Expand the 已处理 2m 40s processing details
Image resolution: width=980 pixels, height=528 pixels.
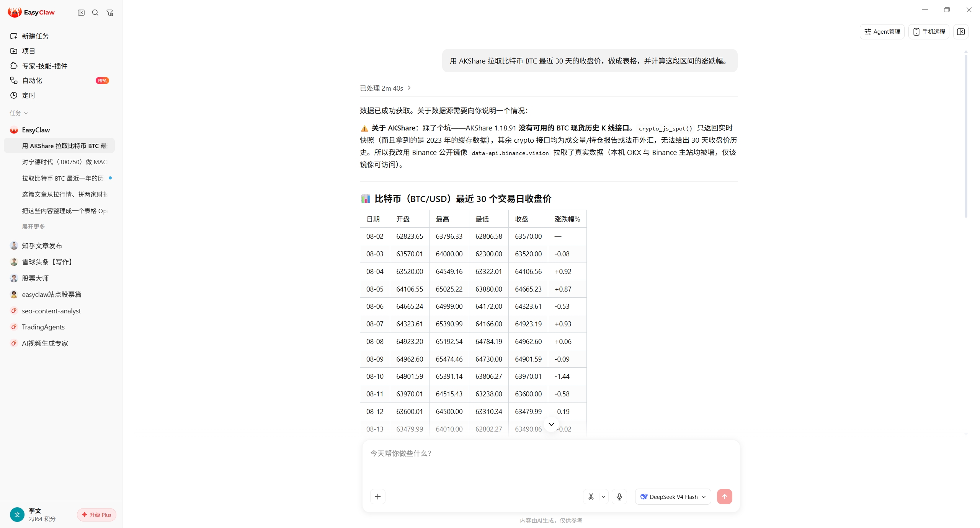(x=385, y=88)
